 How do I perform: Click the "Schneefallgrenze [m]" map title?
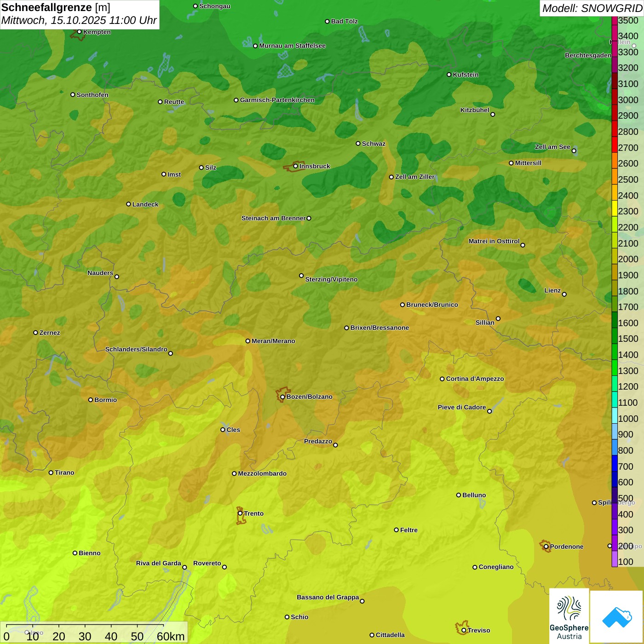tap(56, 8)
